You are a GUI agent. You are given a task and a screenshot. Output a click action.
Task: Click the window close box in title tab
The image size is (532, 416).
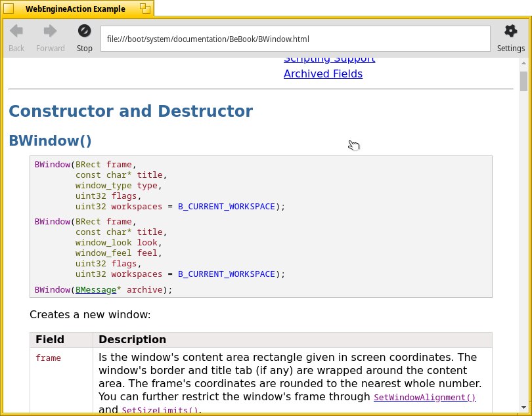point(9,9)
